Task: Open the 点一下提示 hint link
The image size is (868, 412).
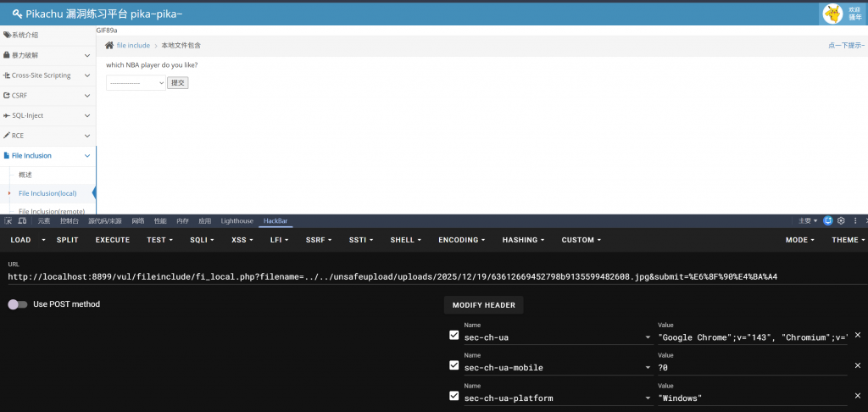Action: 847,46
